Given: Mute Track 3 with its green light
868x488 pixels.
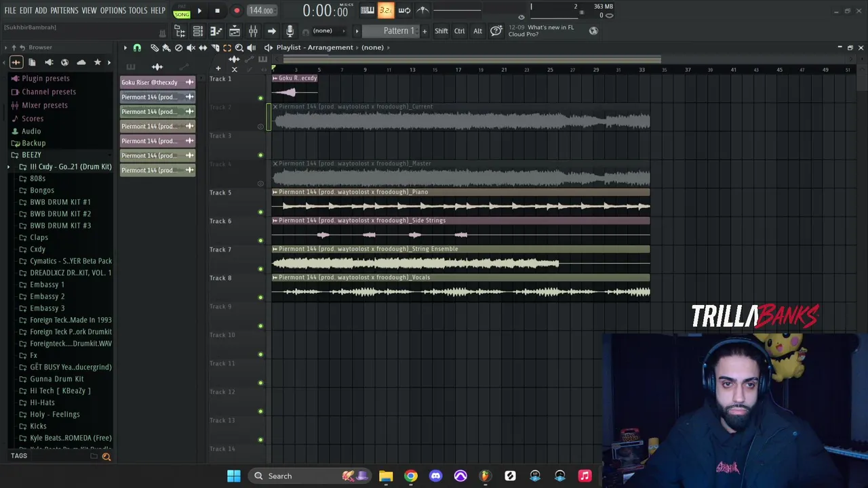Looking at the screenshot, I should coord(260,155).
